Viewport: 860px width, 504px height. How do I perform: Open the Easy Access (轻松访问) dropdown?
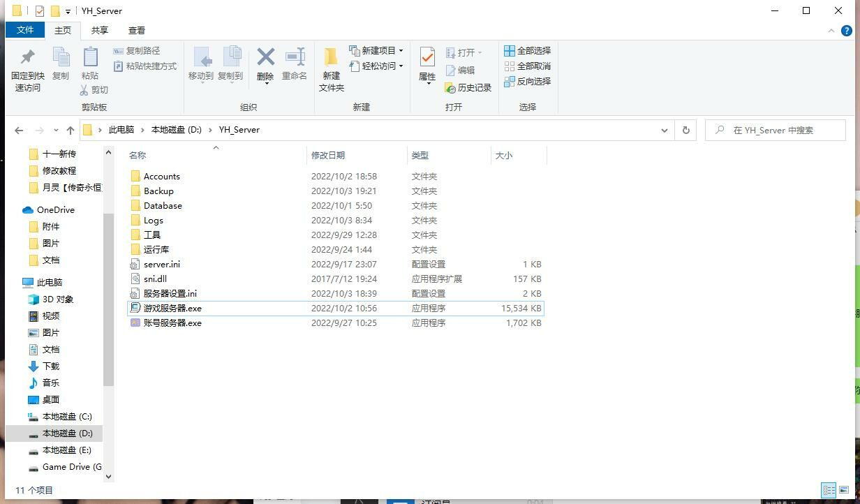(x=401, y=66)
